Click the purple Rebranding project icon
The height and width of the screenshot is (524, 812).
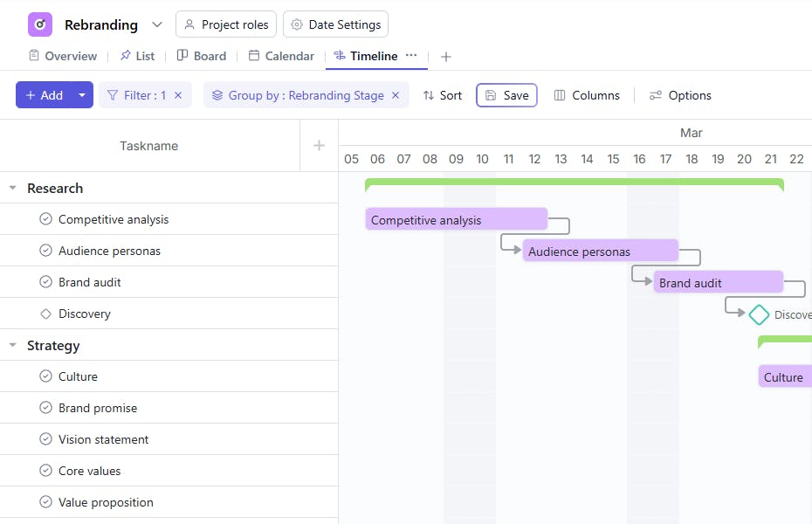(x=40, y=24)
